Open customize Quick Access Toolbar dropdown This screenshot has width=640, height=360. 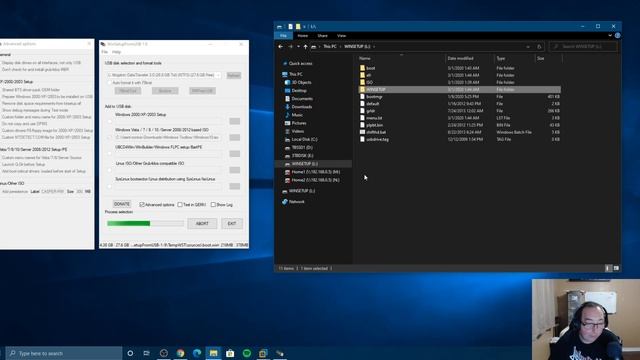coord(304,27)
